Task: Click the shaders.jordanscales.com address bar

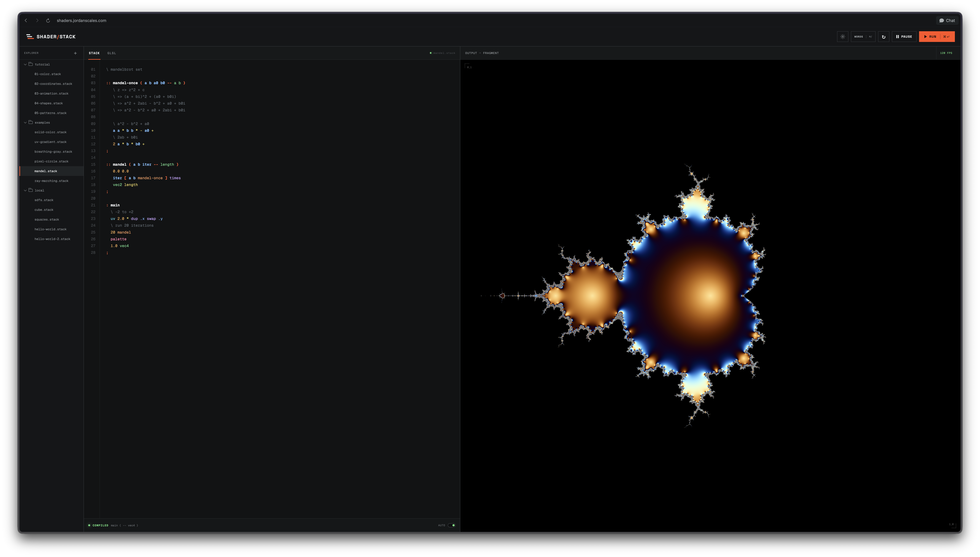Action: [x=82, y=21]
